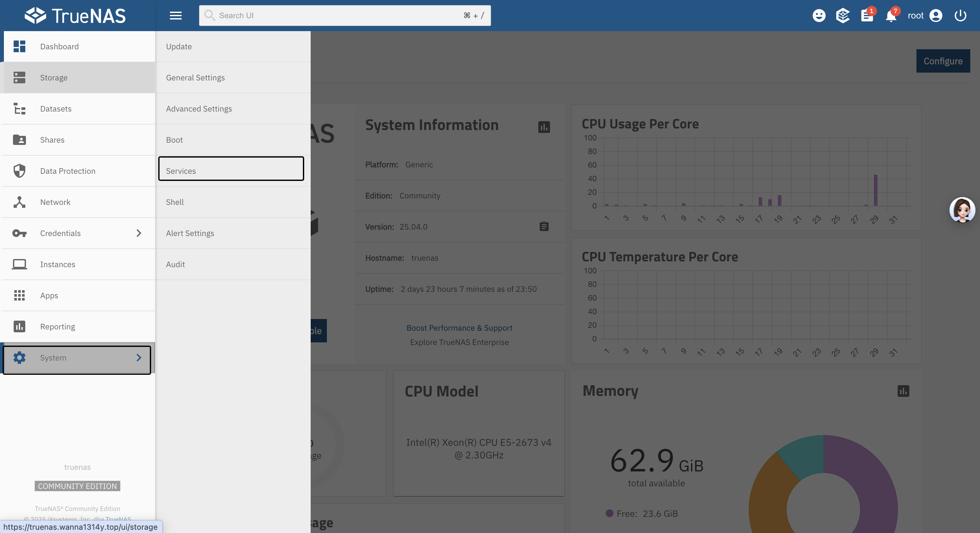Open the Boot submenu item
The image size is (980, 533).
pyautogui.click(x=233, y=140)
